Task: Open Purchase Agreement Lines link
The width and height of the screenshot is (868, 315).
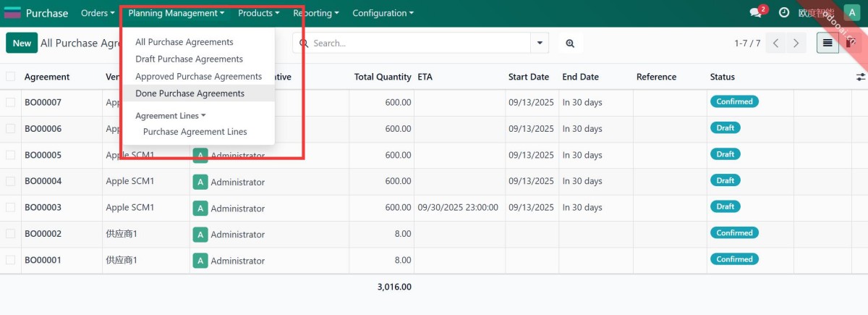Action: coord(195,132)
